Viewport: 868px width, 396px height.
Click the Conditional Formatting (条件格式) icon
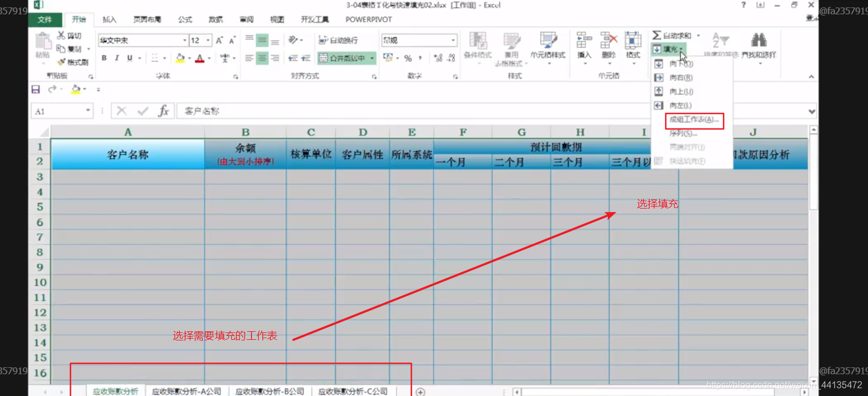478,41
